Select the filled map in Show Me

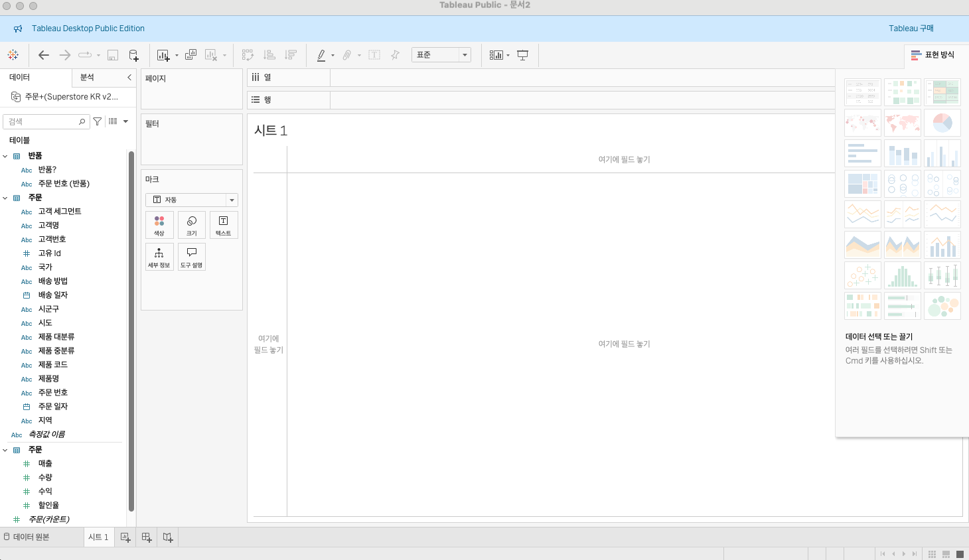coord(903,123)
